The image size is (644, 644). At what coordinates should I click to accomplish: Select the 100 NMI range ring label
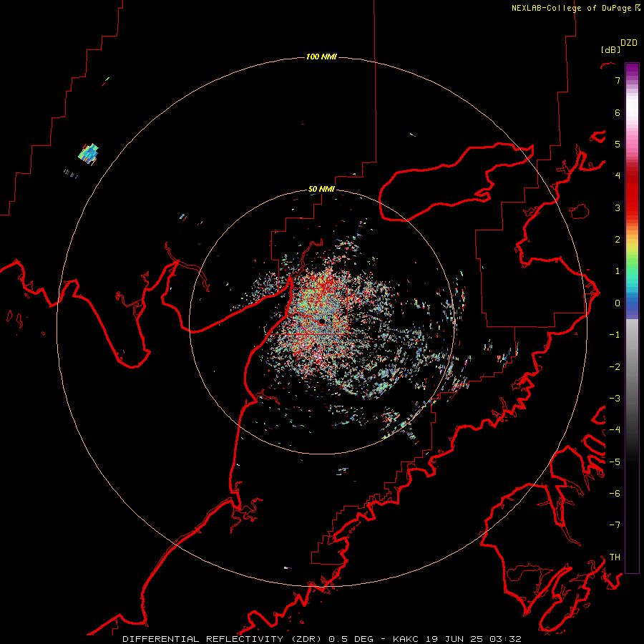pyautogui.click(x=321, y=57)
